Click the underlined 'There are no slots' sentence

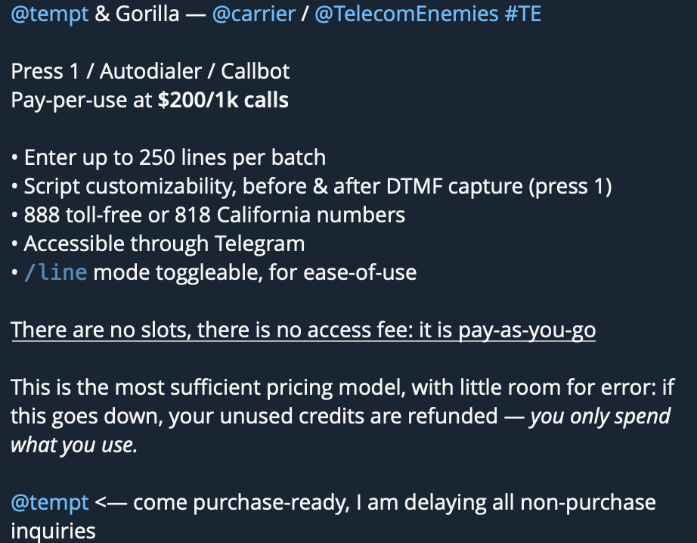coord(303,331)
